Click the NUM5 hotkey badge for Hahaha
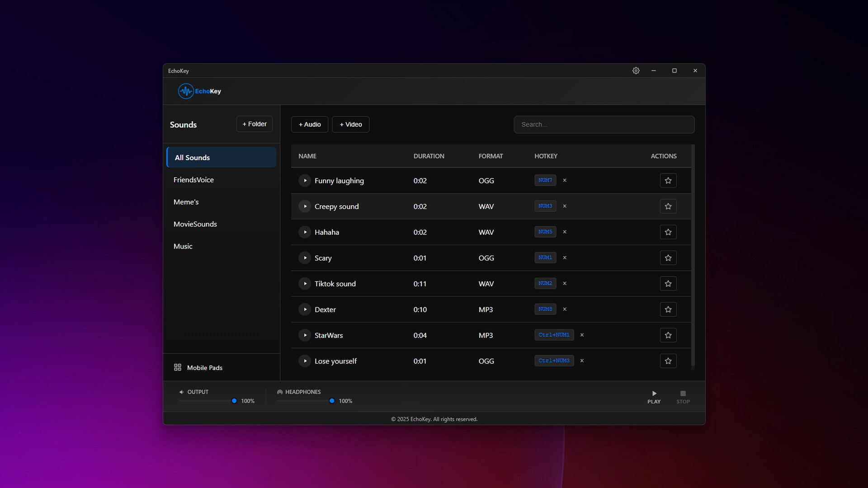 pos(545,232)
